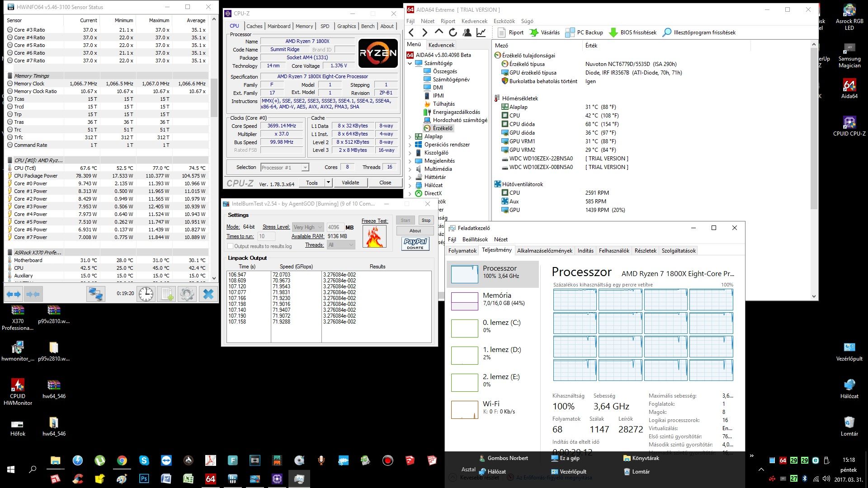Open Task Manager Beállítások menu

pos(475,239)
